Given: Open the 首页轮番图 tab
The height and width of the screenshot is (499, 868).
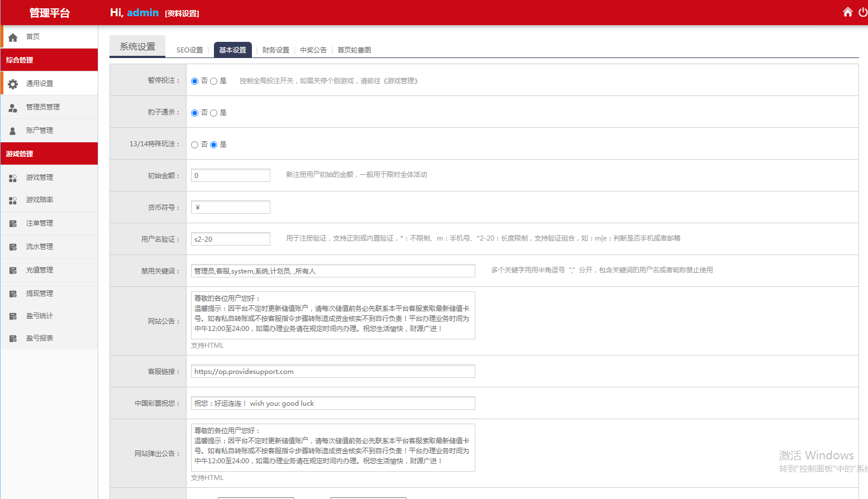Looking at the screenshot, I should (x=354, y=50).
